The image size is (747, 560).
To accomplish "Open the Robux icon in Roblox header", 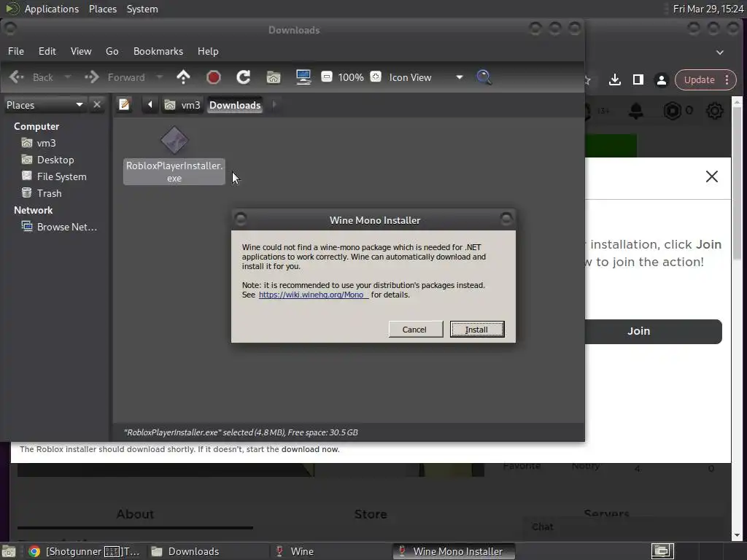I will pyautogui.click(x=672, y=111).
